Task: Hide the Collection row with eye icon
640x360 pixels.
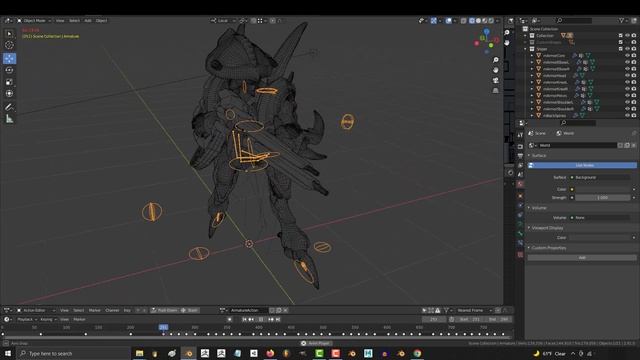Action: click(x=627, y=36)
